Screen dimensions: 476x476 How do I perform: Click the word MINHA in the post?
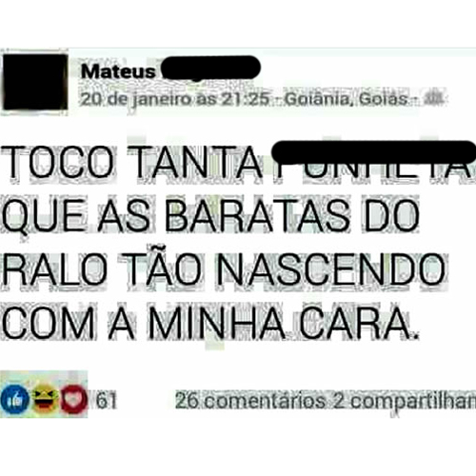(217, 323)
